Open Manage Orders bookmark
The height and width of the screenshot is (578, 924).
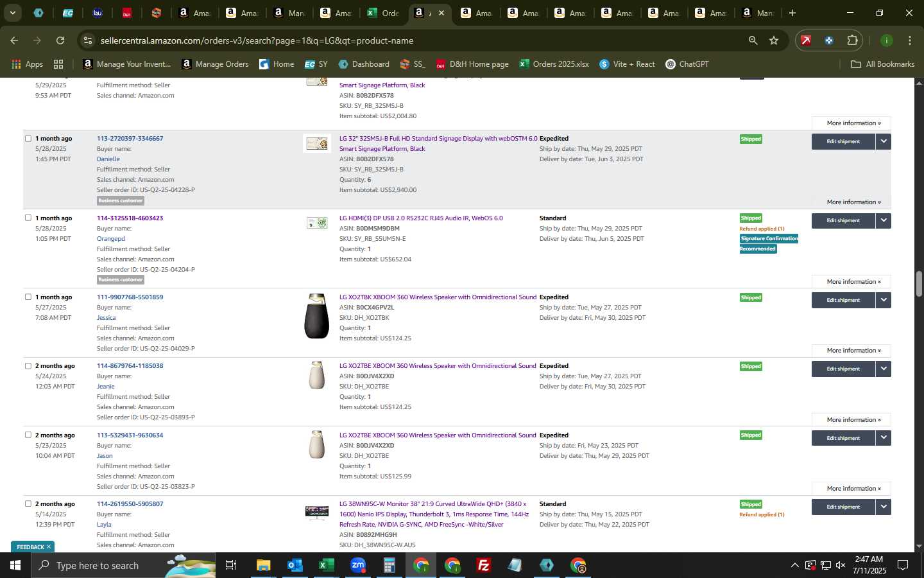(x=216, y=64)
